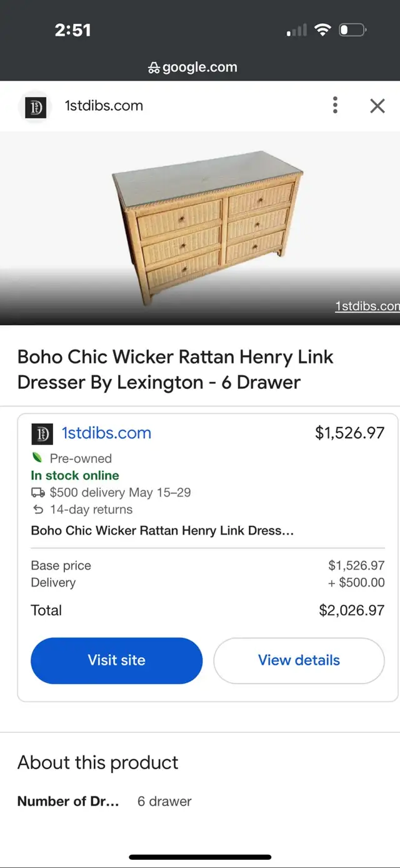Tap the tune icon next to google.com
This screenshot has width=400, height=868.
coord(154,67)
